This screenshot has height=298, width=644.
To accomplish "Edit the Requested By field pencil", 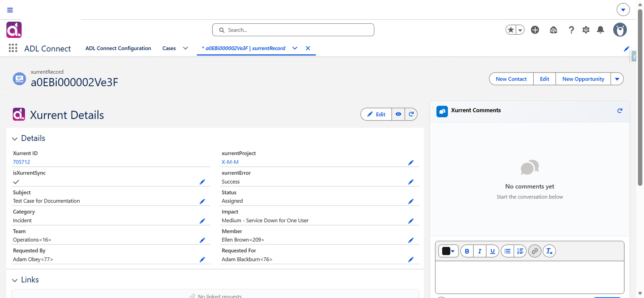I will pyautogui.click(x=202, y=259).
